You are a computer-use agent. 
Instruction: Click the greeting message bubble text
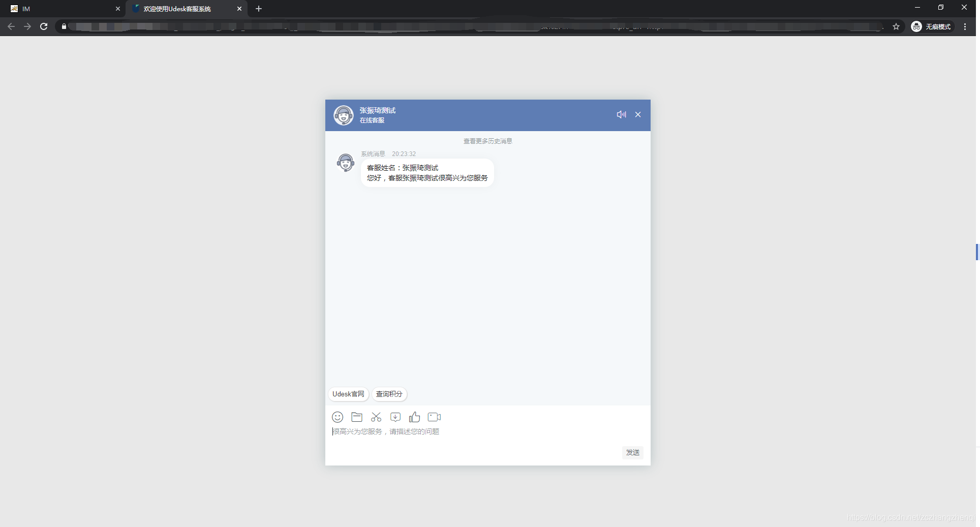coord(427,173)
